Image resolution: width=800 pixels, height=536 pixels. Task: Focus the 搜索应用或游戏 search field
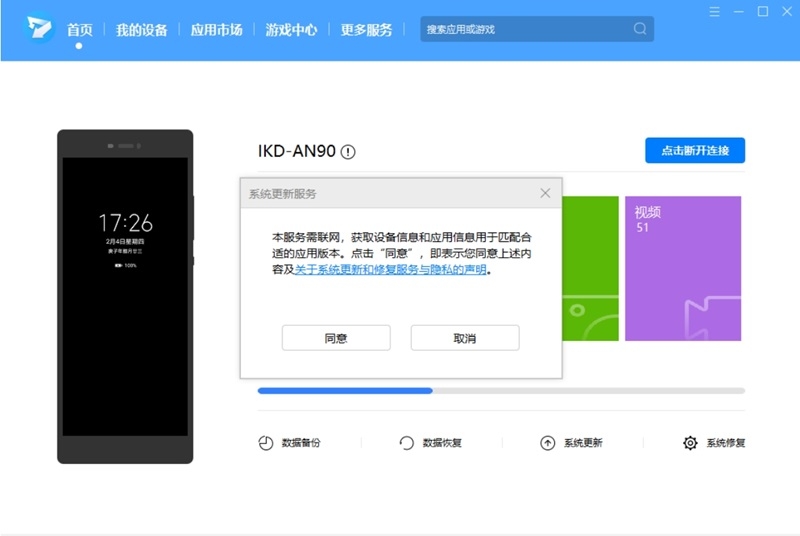(537, 29)
